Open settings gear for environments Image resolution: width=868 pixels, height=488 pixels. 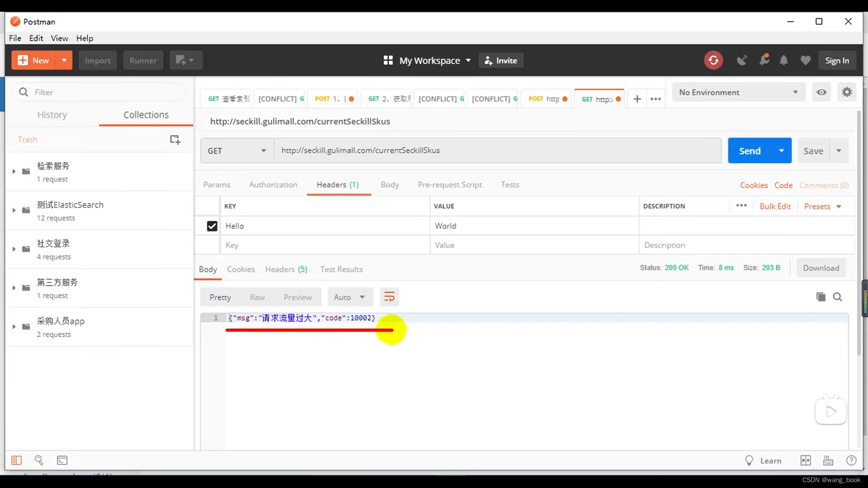coord(847,92)
